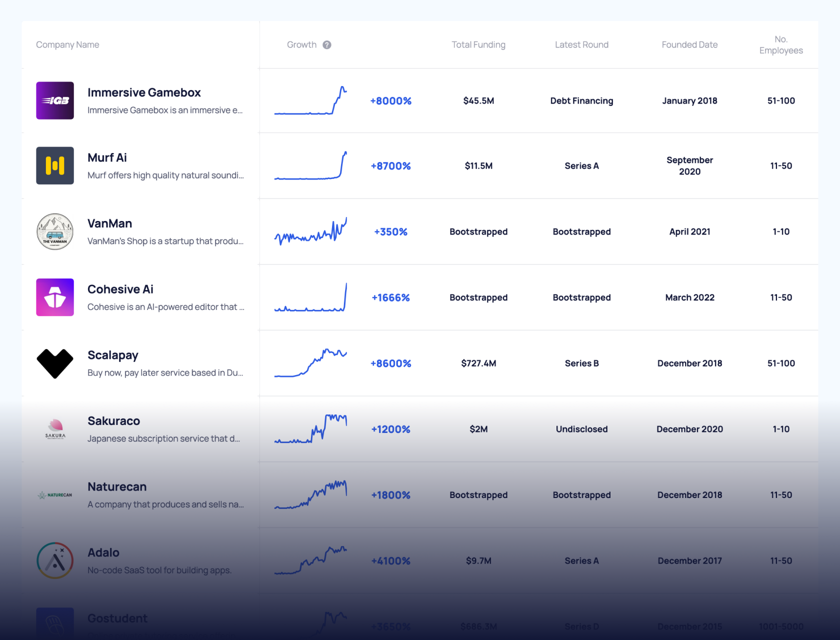840x640 pixels.
Task: Sort by Founded Date column header
Action: click(x=689, y=45)
